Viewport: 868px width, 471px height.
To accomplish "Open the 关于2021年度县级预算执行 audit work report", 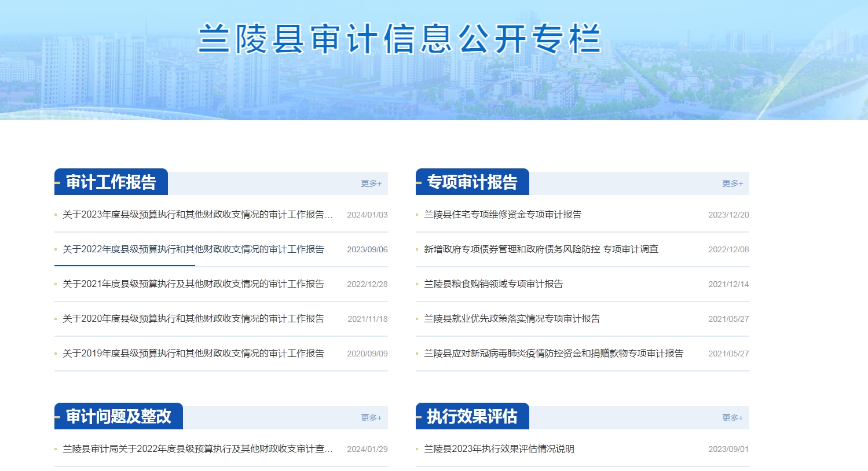I will [193, 284].
